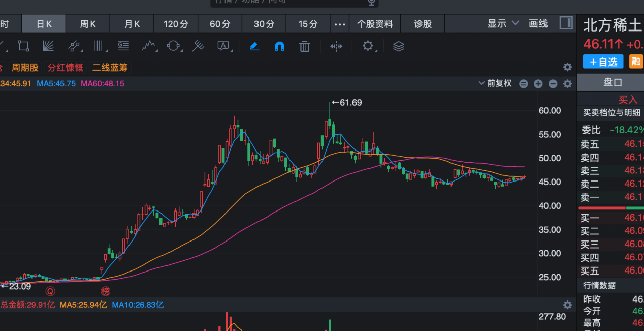The height and width of the screenshot is (331, 644).
Task: Click the zoom-in plus on chart header
Action: (x=538, y=84)
